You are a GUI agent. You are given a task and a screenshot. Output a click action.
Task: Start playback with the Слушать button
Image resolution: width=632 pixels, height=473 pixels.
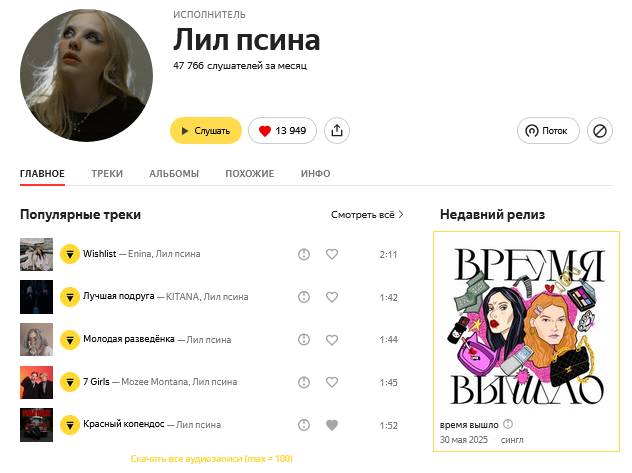206,131
